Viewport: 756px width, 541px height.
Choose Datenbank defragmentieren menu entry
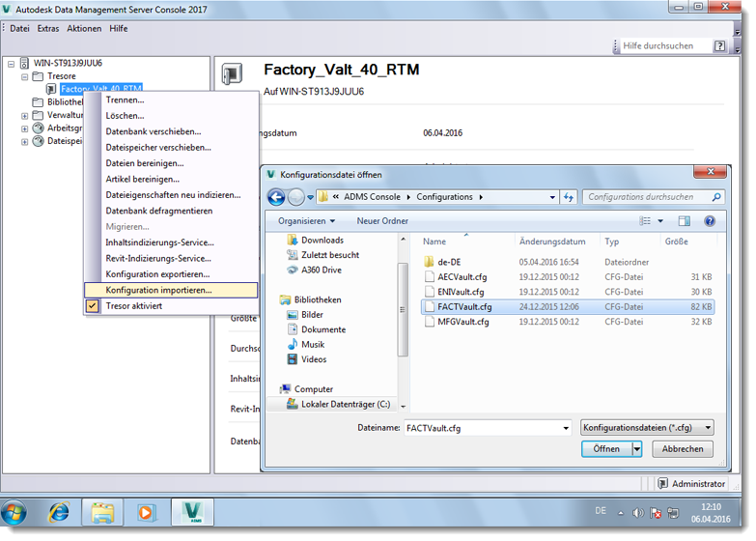pos(171,211)
